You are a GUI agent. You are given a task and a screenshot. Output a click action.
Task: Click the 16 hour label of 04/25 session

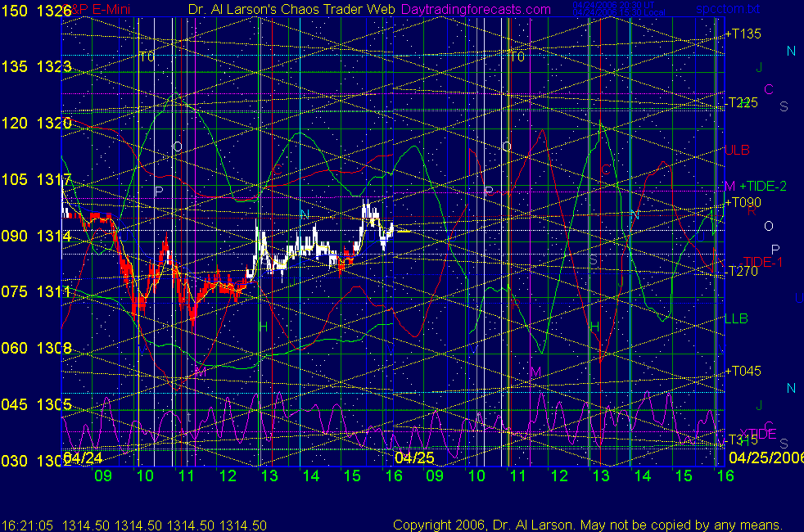725,476
